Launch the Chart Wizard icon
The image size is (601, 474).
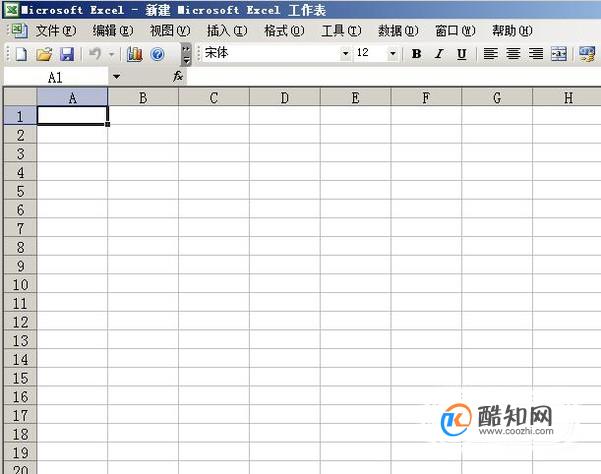[x=135, y=54]
